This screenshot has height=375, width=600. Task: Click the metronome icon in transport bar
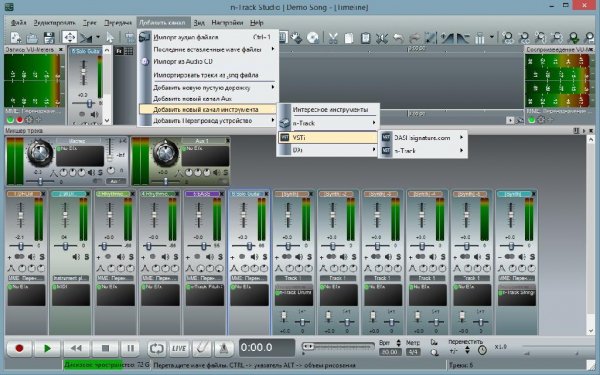(x=223, y=348)
